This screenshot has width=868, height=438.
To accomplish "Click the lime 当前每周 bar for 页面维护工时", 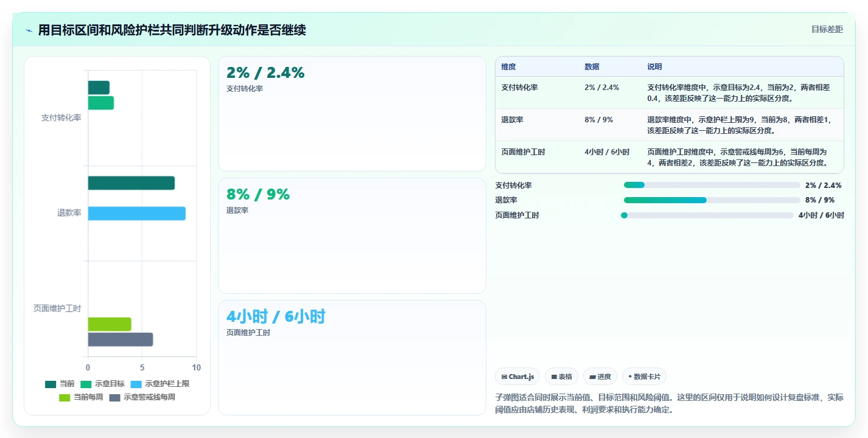I will (x=110, y=324).
